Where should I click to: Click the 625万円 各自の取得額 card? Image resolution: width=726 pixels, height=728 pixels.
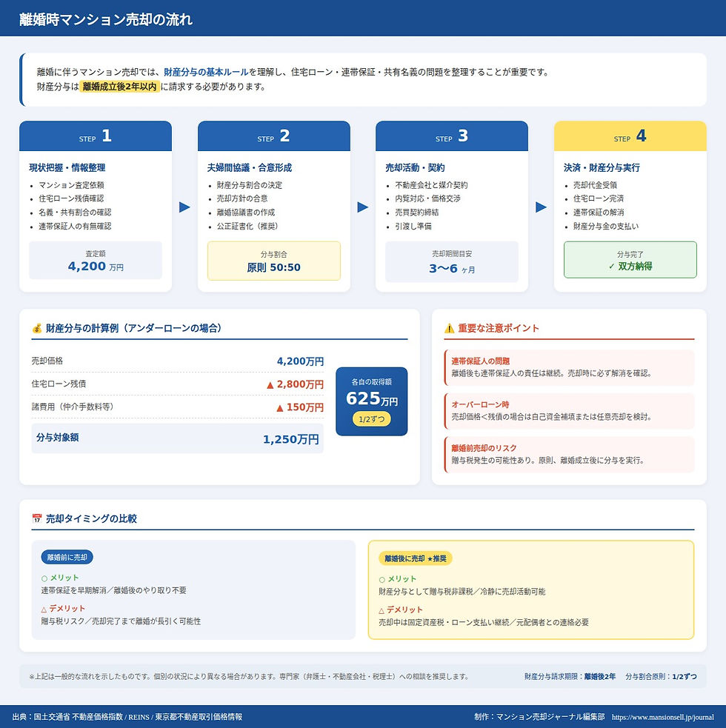click(372, 401)
